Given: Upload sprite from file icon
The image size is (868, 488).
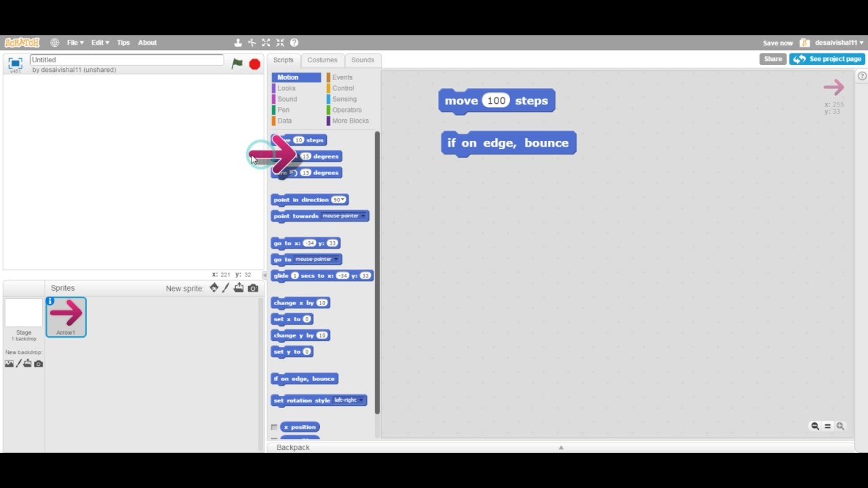Looking at the screenshot, I should click(x=239, y=288).
